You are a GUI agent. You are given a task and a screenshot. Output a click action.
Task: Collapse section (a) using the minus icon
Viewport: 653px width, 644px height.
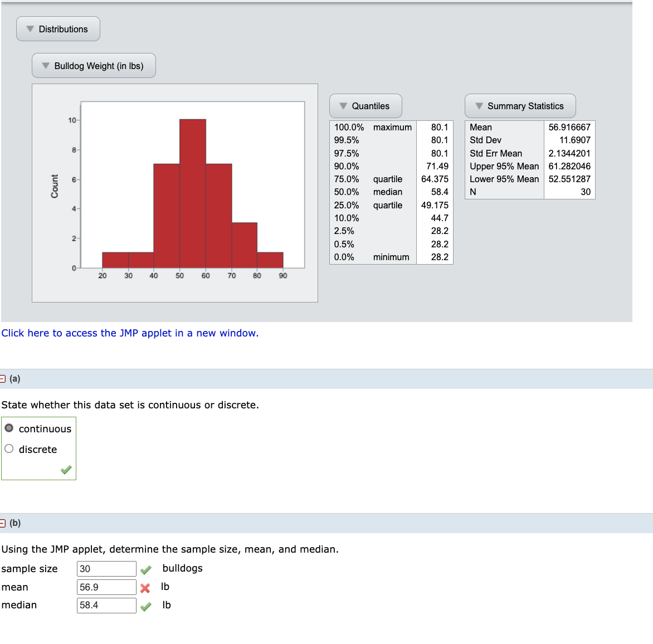click(x=3, y=379)
